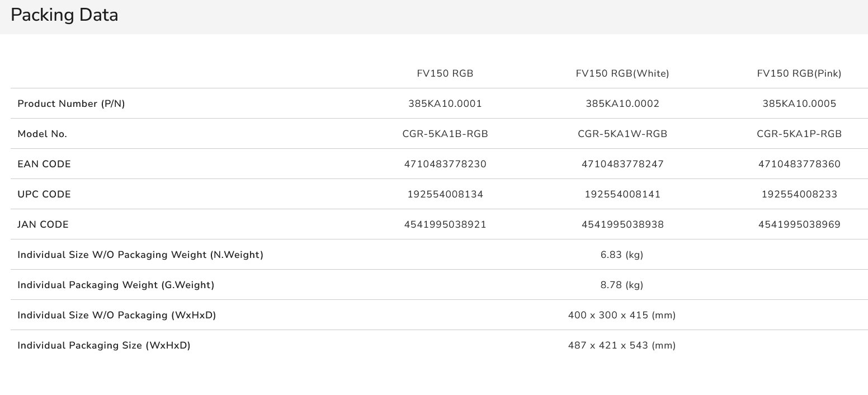Select the FV150 RGB(Pink) column header
This screenshot has width=868, height=395.
point(799,73)
